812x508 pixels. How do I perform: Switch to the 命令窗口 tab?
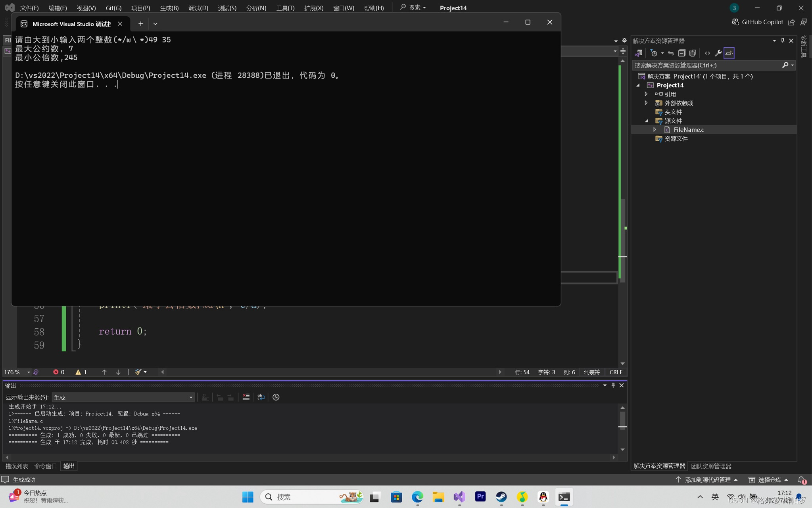45,466
